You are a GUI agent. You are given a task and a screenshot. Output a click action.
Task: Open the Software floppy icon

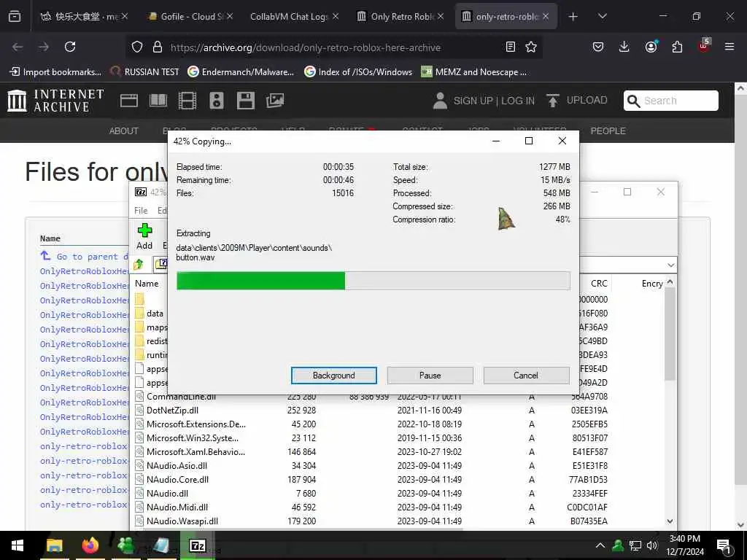point(246,101)
